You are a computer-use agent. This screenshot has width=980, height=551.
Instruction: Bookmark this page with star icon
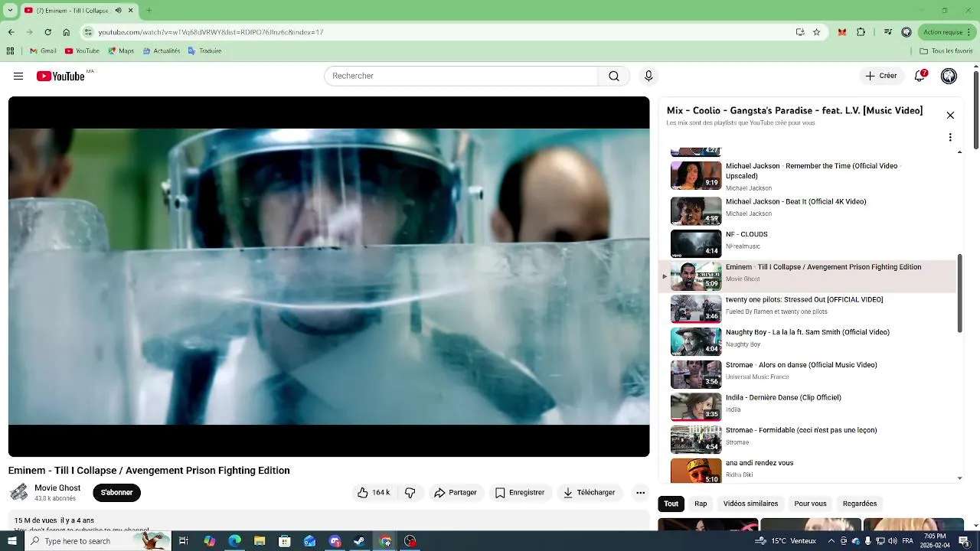pyautogui.click(x=817, y=32)
